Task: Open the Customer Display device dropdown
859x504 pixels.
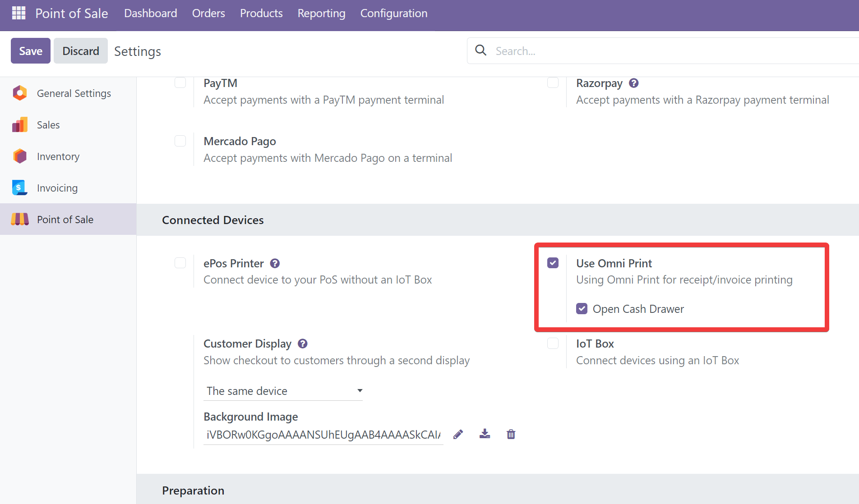Action: click(x=283, y=391)
